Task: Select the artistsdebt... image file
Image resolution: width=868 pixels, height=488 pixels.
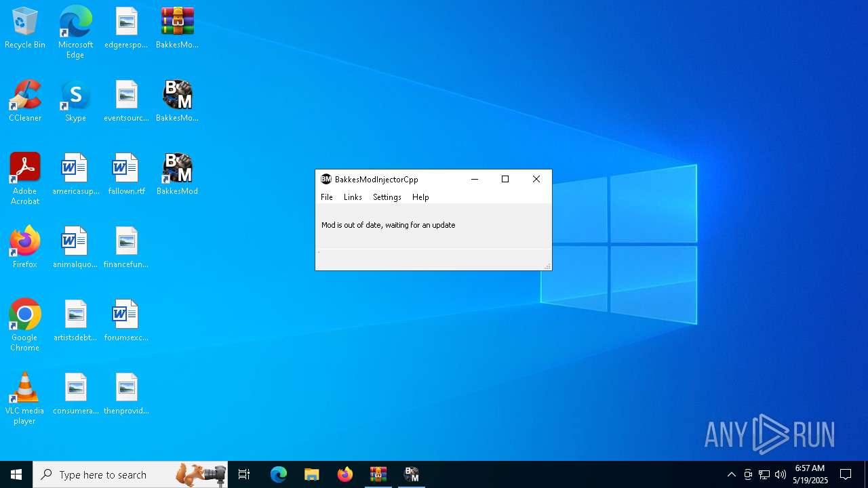Action: (75, 321)
